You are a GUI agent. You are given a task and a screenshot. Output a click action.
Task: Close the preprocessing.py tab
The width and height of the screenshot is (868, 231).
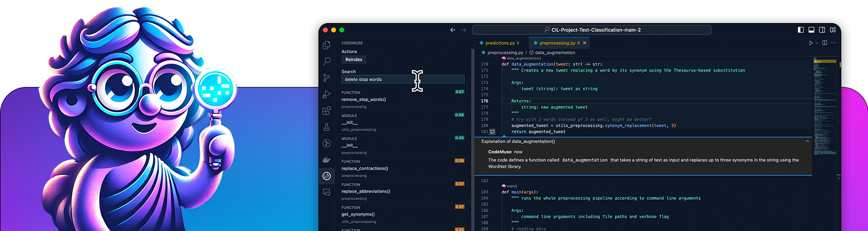(585, 43)
